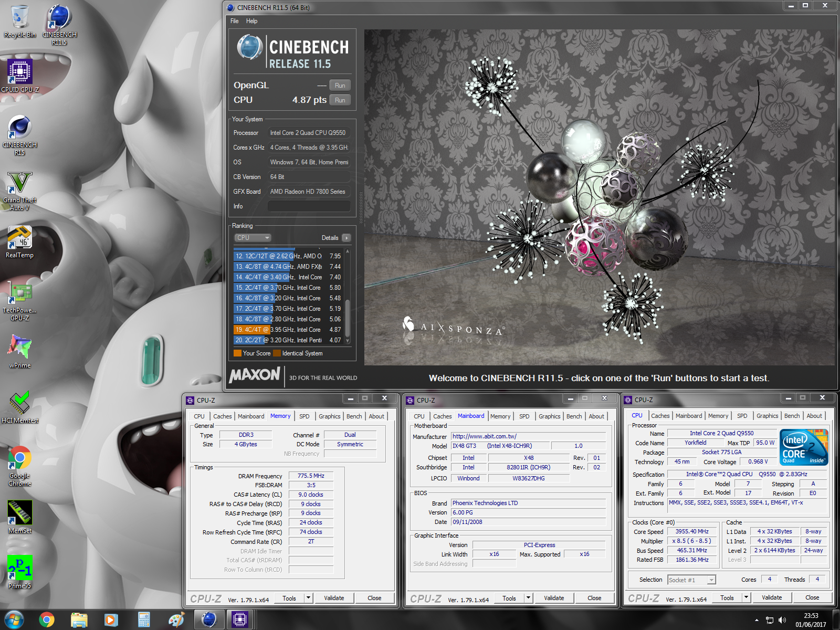Select the TechPowerUp GPU-Z desktop icon

click(20, 301)
